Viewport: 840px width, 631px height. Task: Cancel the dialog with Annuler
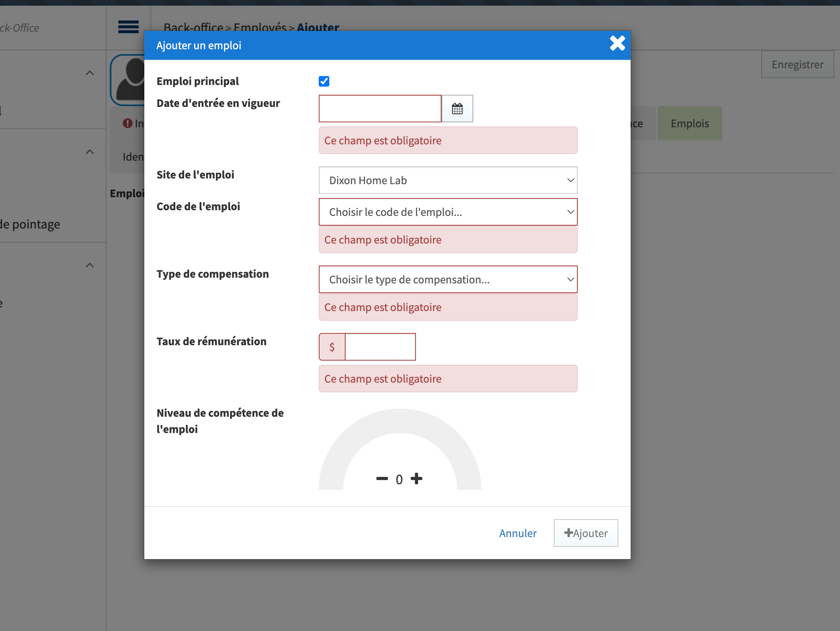coord(518,533)
